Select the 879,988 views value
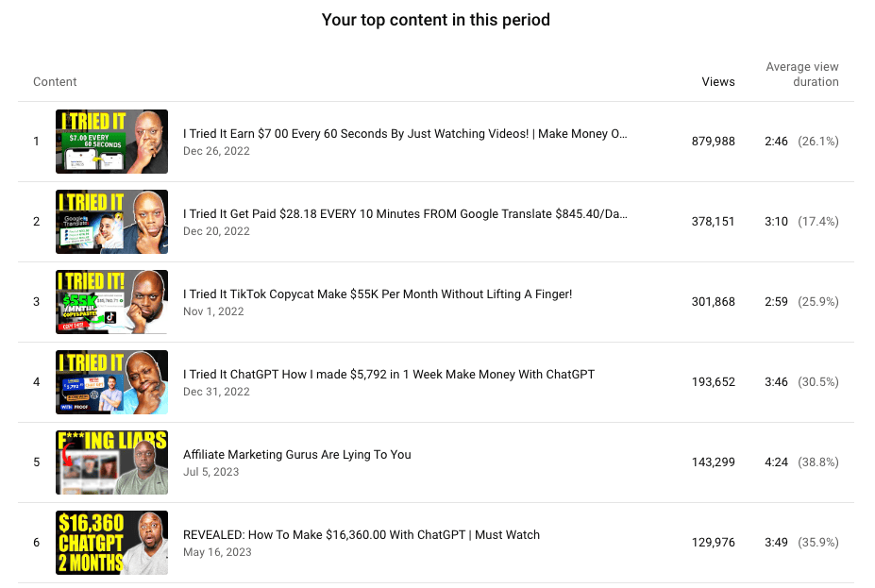875x588 pixels. pyautogui.click(x=714, y=142)
